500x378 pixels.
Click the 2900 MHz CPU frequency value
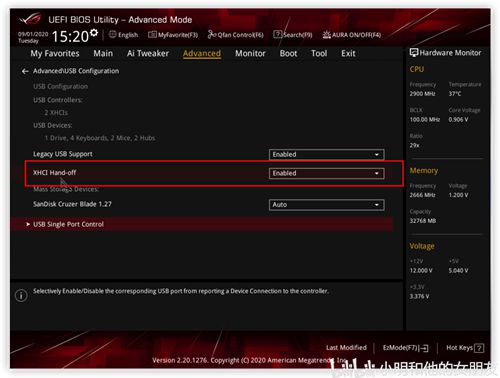(x=422, y=94)
